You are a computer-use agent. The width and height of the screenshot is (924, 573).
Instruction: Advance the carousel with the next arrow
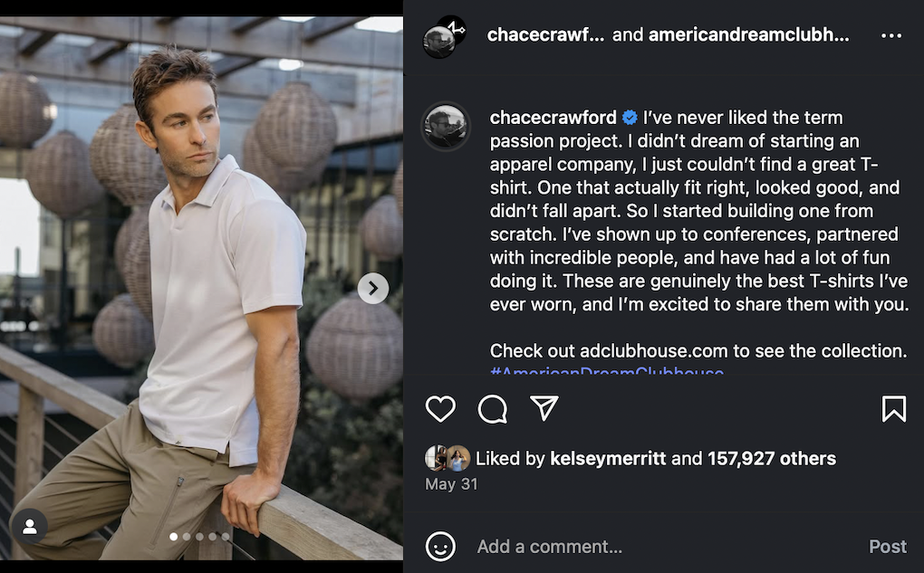tap(373, 288)
